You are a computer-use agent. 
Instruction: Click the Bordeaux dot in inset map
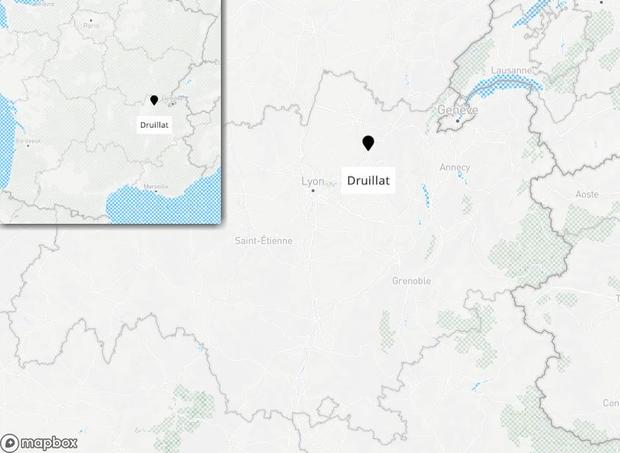pyautogui.click(x=28, y=146)
